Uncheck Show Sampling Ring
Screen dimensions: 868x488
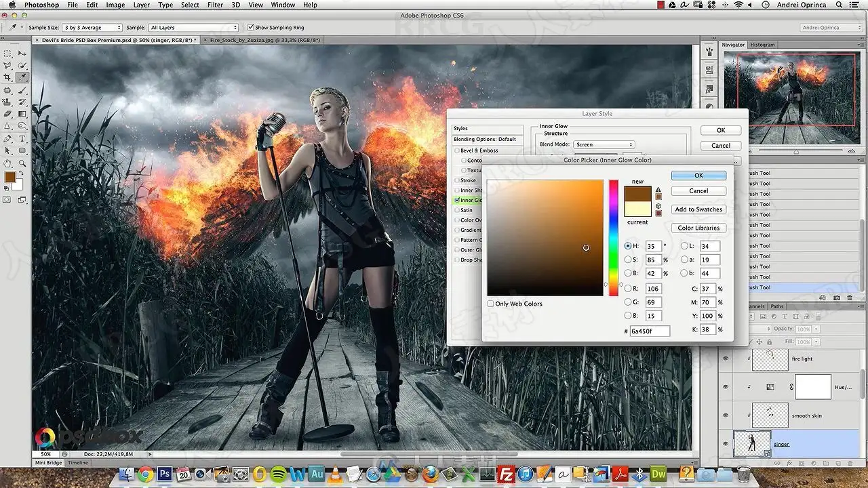(x=250, y=28)
